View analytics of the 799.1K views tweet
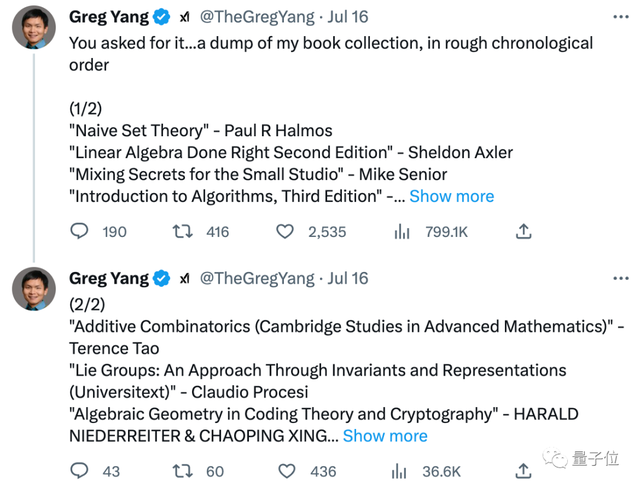This screenshot has width=640, height=487. coord(403,232)
